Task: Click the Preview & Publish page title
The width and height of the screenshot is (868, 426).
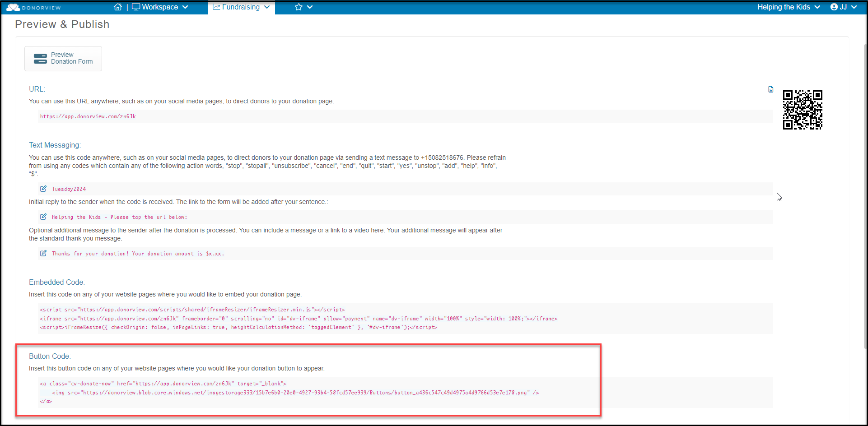Action: tap(62, 24)
